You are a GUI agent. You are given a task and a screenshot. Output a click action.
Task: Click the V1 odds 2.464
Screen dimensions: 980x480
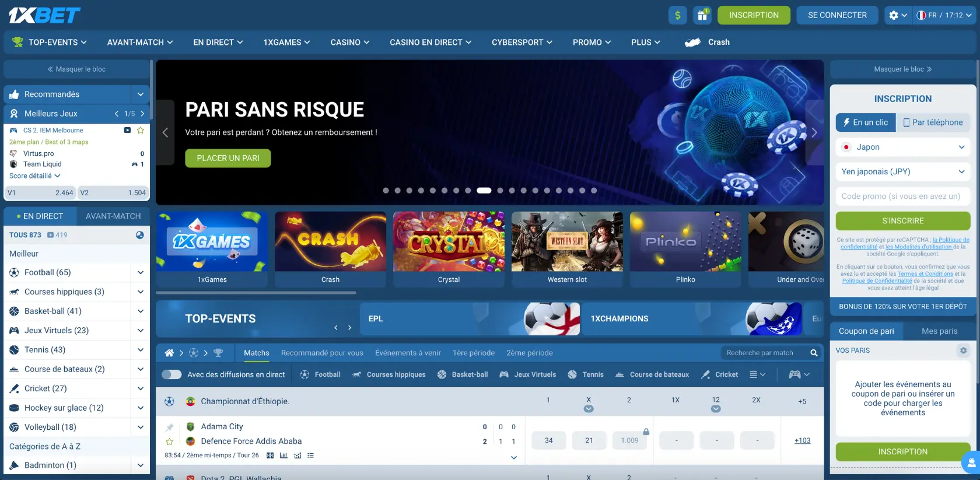coord(40,192)
